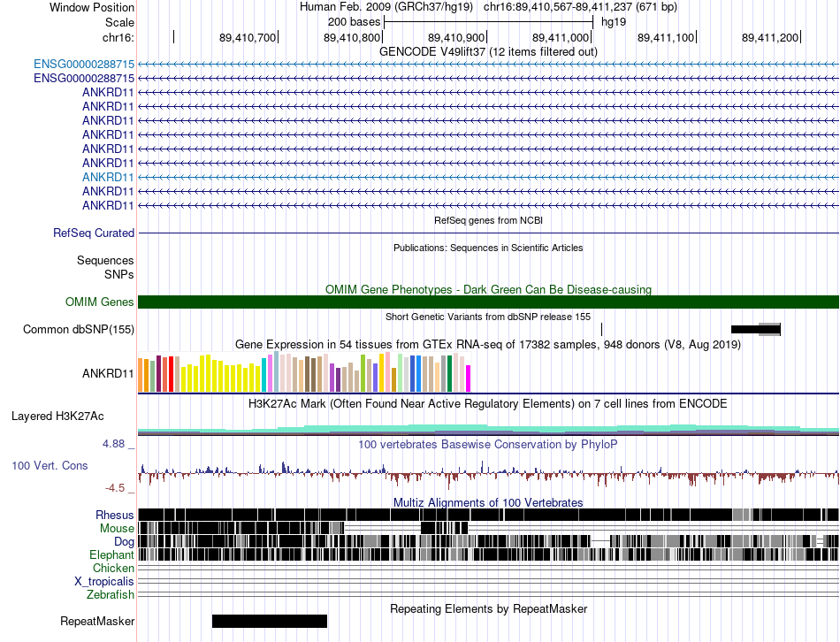This screenshot has height=642, width=840.
Task: Open the Layered H3K27Ac track label
Action: pos(57,417)
